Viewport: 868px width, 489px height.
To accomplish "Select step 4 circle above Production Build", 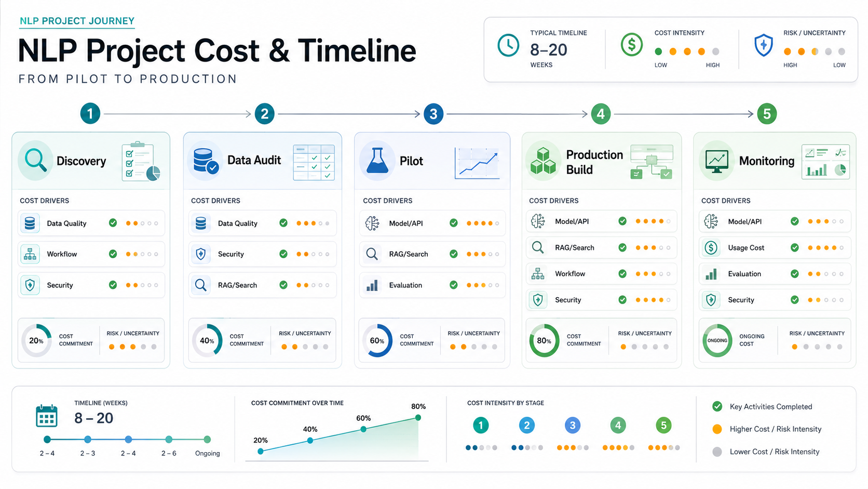I will (x=601, y=114).
